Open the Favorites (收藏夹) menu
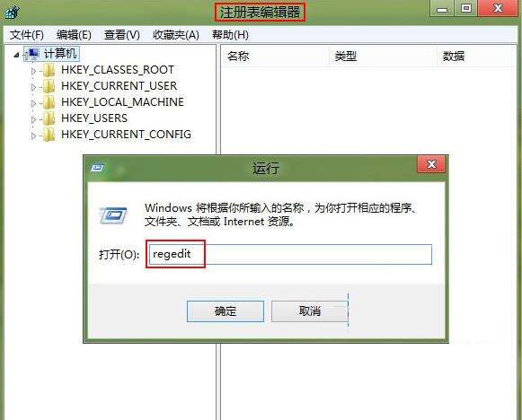This screenshot has width=522, height=420. (176, 35)
